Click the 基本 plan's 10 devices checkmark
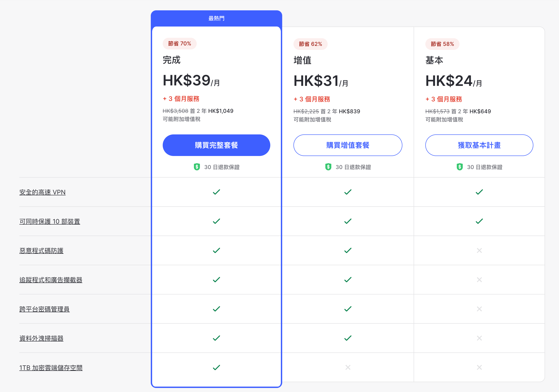The image size is (559, 392). 479,221
